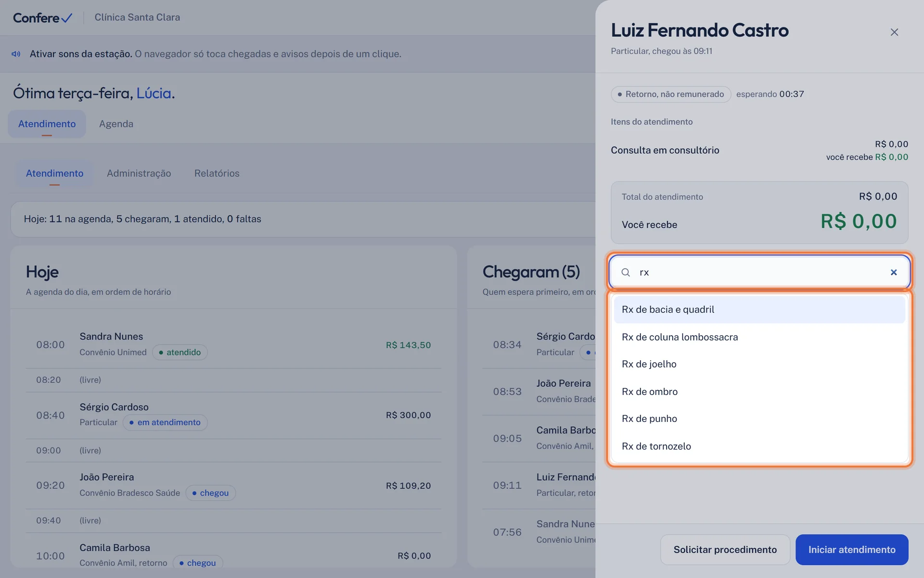This screenshot has width=924, height=578.
Task: Open 08:53 arrival in Chegaram list
Action: 539,392
